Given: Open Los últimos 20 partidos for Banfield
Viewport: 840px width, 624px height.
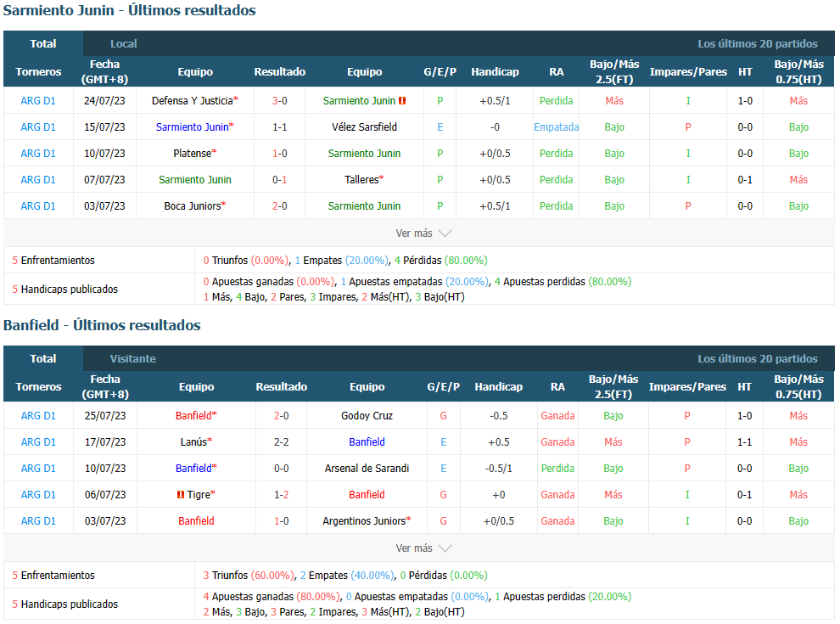Looking at the screenshot, I should [x=758, y=358].
